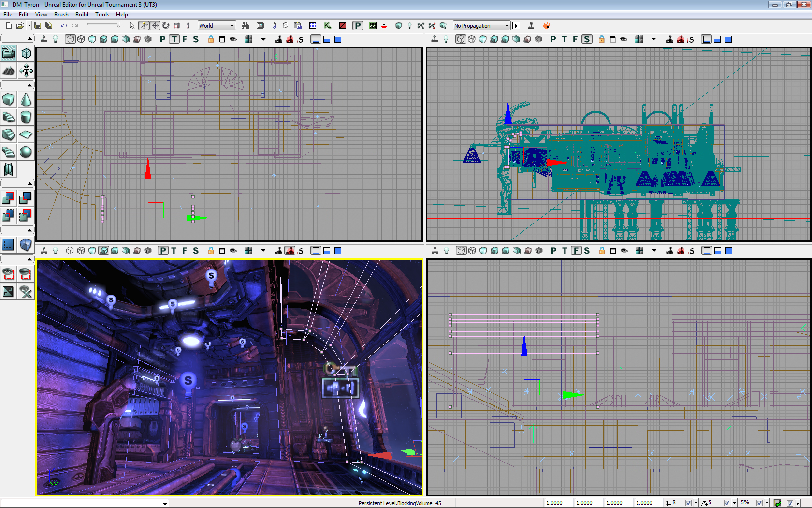Viewport: 812px width, 508px height.
Task: Open the Edit menu
Action: (x=23, y=15)
